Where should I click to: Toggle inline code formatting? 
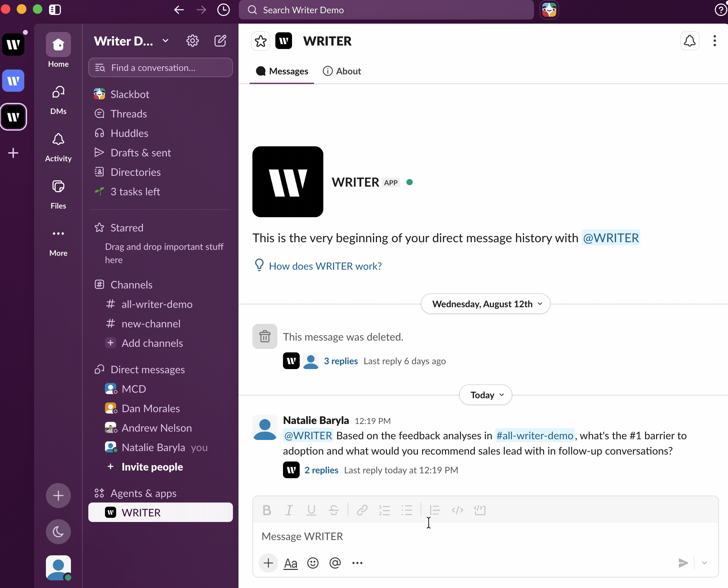pyautogui.click(x=457, y=510)
